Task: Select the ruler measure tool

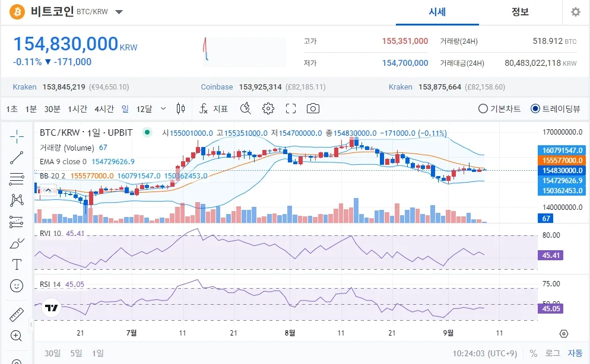Action: [x=17, y=315]
